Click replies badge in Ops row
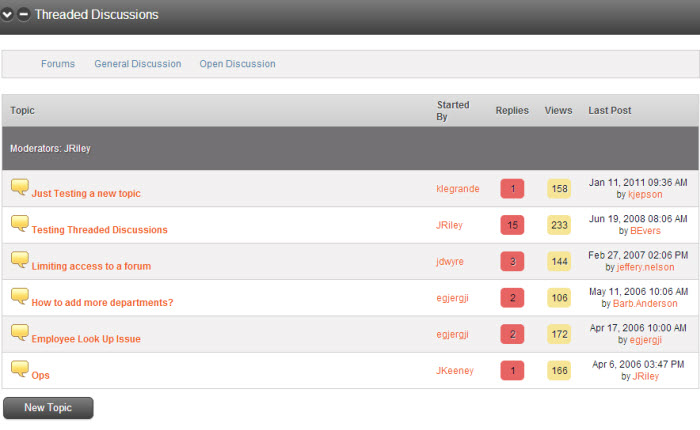700x430 pixels. point(512,371)
